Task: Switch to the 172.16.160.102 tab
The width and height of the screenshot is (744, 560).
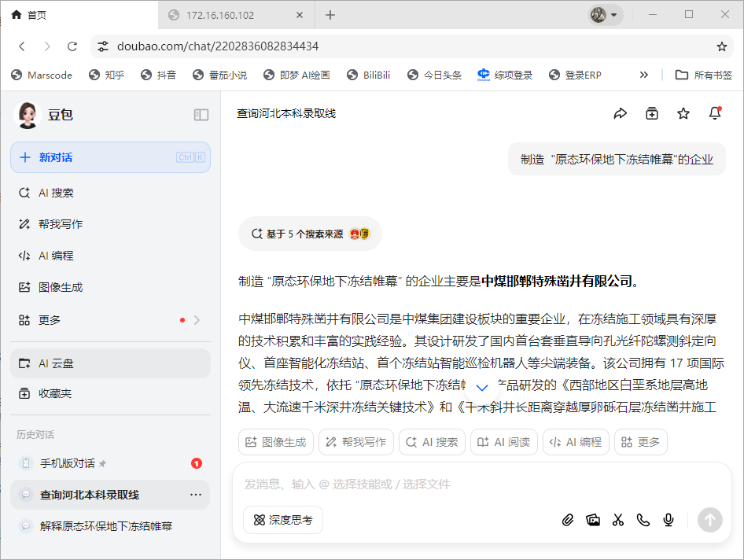Action: (x=228, y=14)
